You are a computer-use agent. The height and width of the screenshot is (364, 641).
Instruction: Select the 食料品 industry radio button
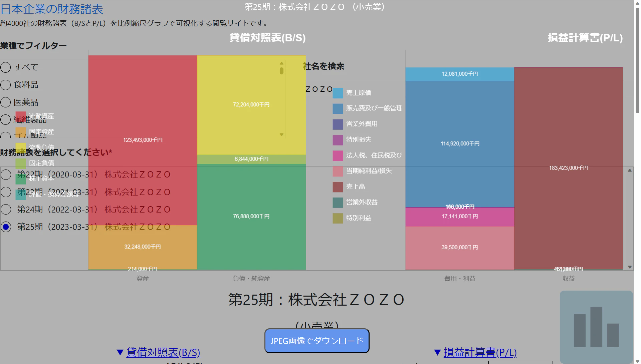pyautogui.click(x=6, y=85)
